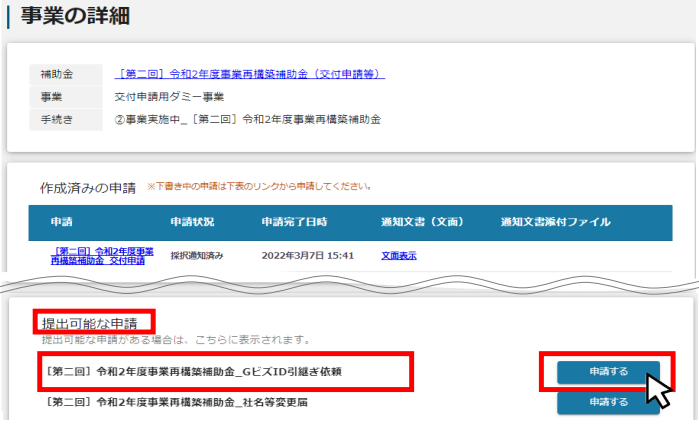Screen dimensions: 699x436
Task: Click the 社名等変更届 row text
Action: tap(177, 402)
